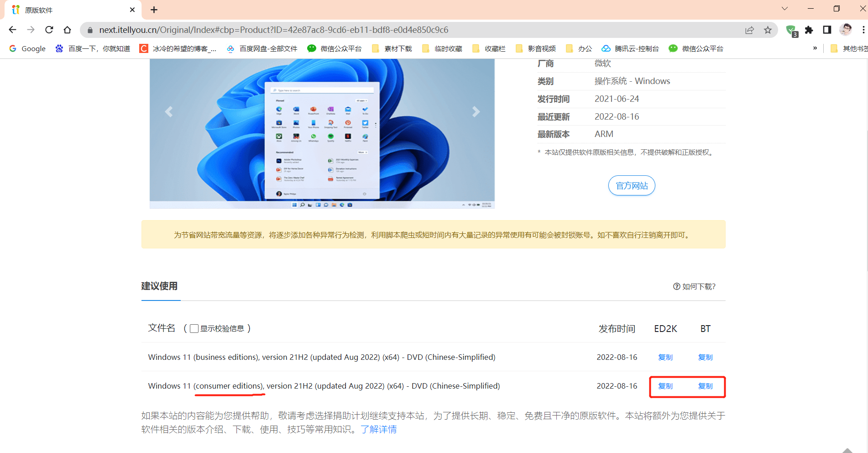
Task: Close the 原版软件 tab
Action: (x=132, y=10)
